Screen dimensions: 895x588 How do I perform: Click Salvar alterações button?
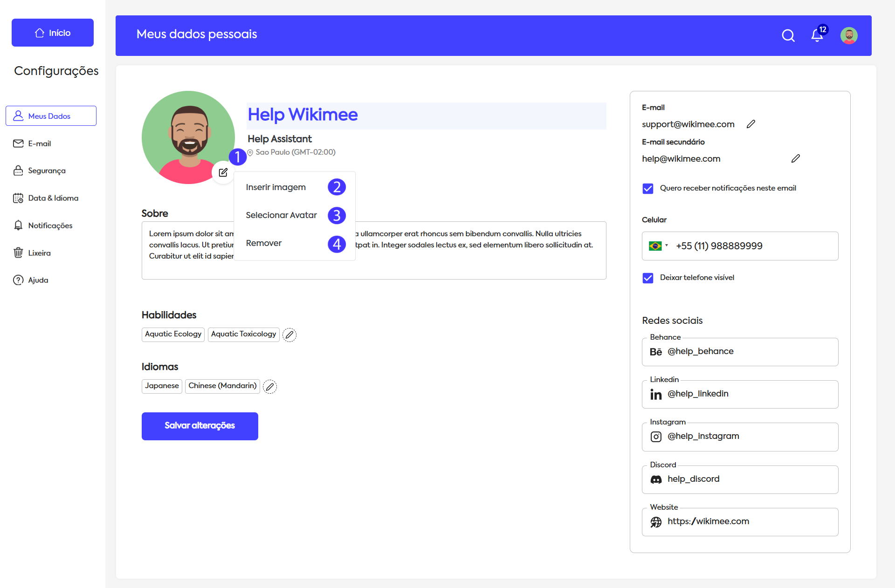tap(200, 426)
